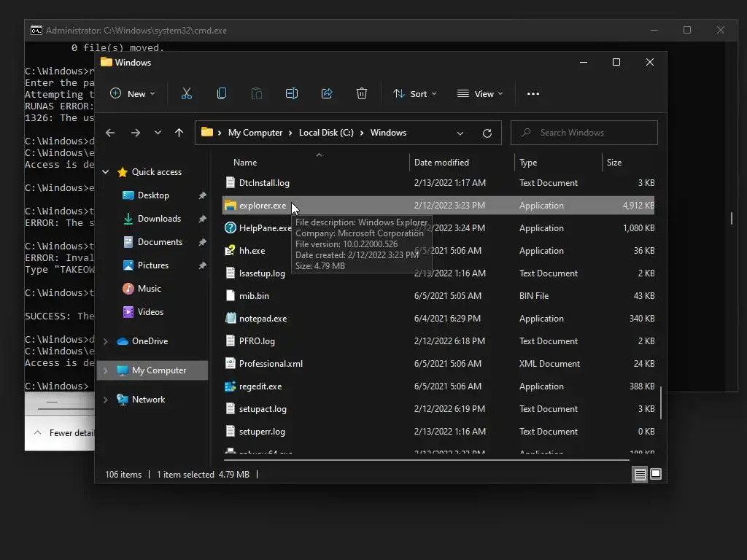Image resolution: width=747 pixels, height=560 pixels.
Task: Click Local Disk (C:) breadcrumb
Action: pos(326,133)
